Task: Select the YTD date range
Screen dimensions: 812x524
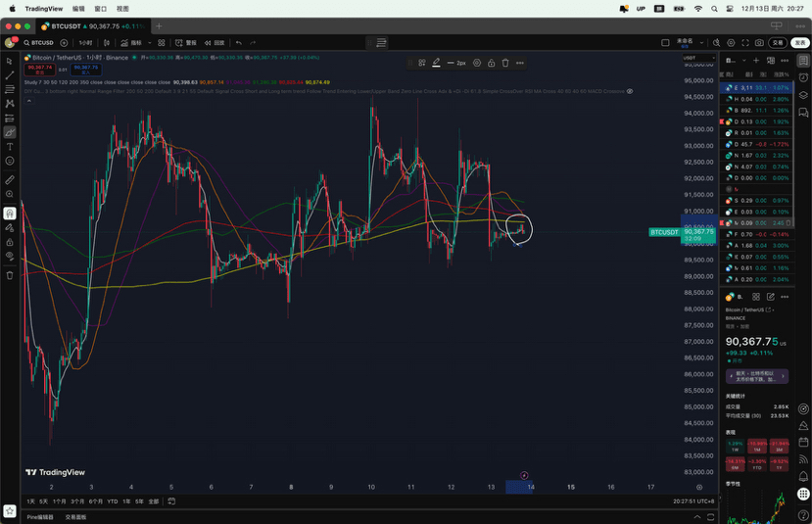Action: click(x=113, y=501)
